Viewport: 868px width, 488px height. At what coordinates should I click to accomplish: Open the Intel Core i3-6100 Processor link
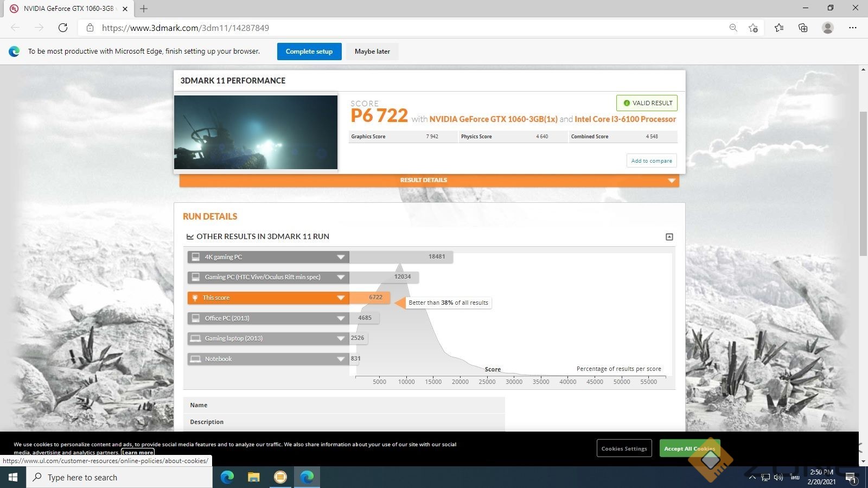tap(625, 119)
